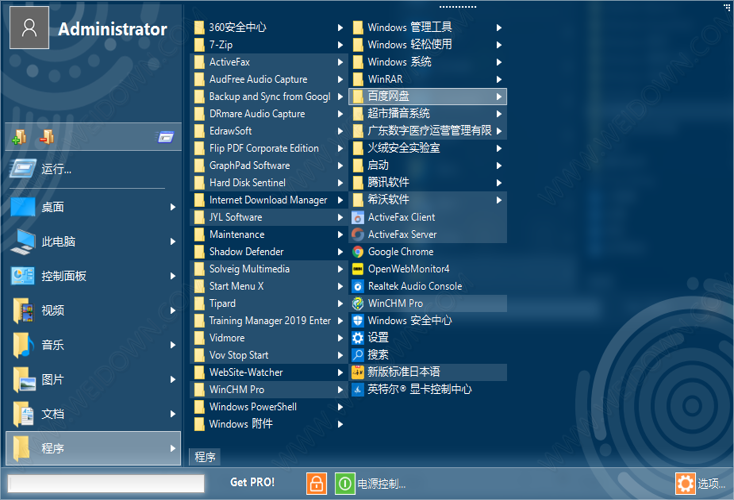Click the 选项... label
Screen dimensions: 734x500
(x=712, y=484)
